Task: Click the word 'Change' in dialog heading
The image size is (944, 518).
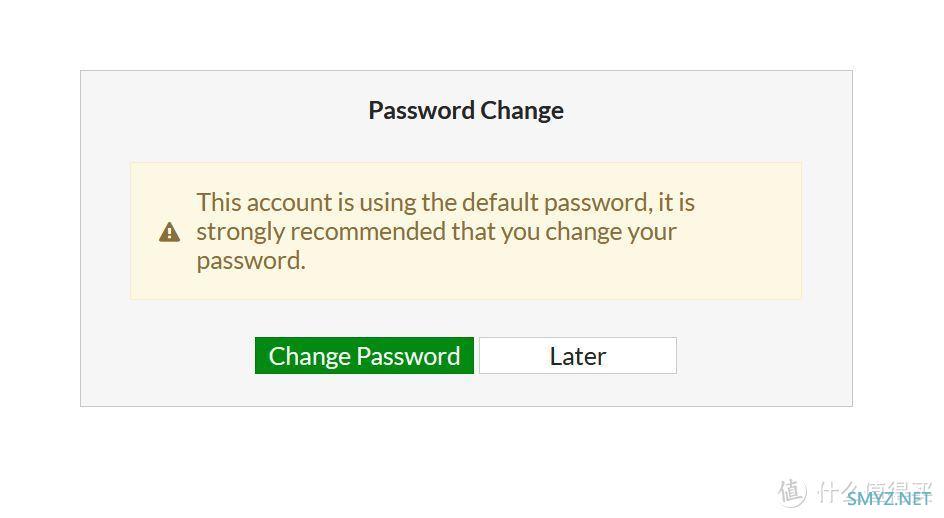Action: point(522,110)
